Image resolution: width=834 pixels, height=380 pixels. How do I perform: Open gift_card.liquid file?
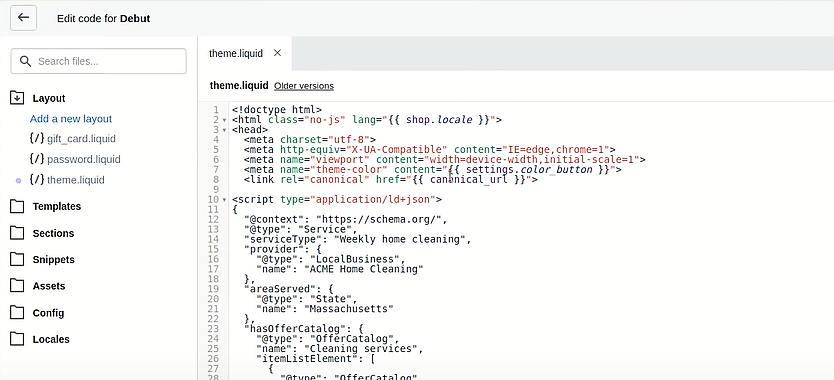pos(81,139)
